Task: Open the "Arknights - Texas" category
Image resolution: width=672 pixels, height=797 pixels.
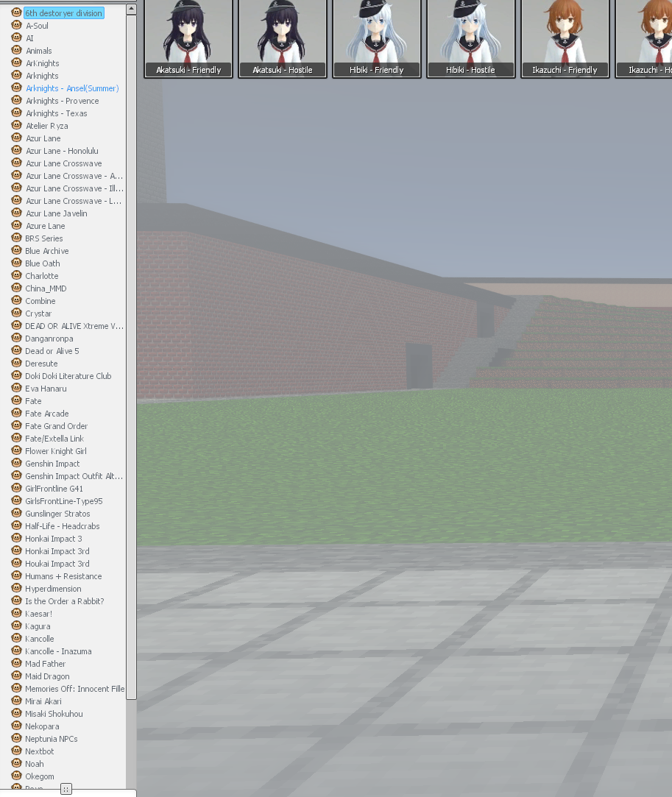Action: tap(57, 113)
